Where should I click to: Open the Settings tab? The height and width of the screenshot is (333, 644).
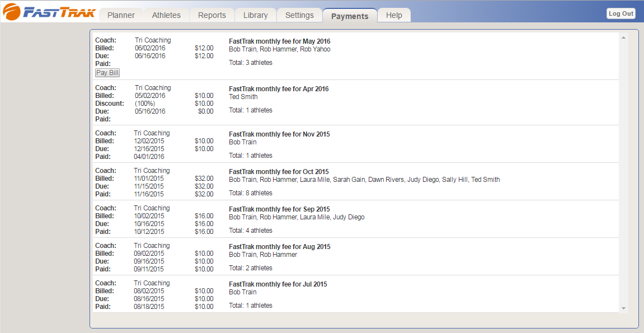[x=299, y=15]
